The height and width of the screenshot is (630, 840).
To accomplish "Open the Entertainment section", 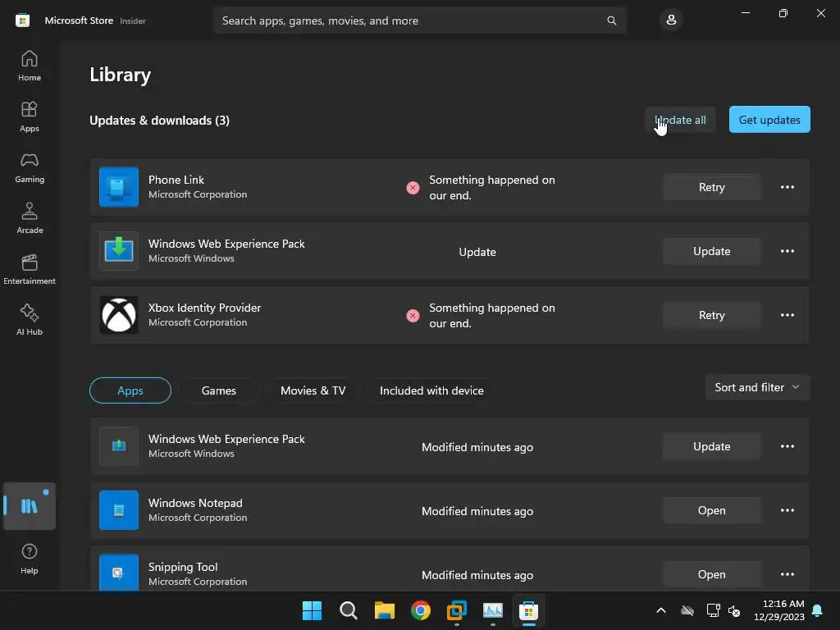I will (x=30, y=269).
